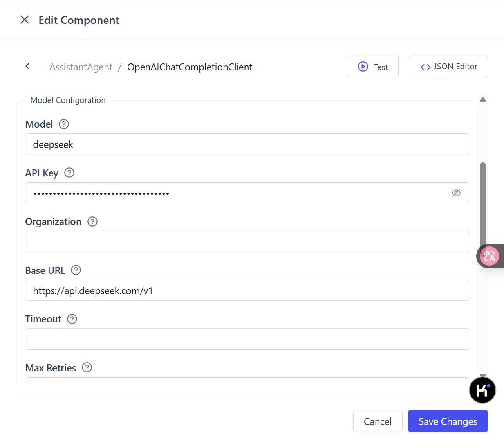Show help for the Model field
Viewport: 504px width, 448px height.
coord(64,124)
